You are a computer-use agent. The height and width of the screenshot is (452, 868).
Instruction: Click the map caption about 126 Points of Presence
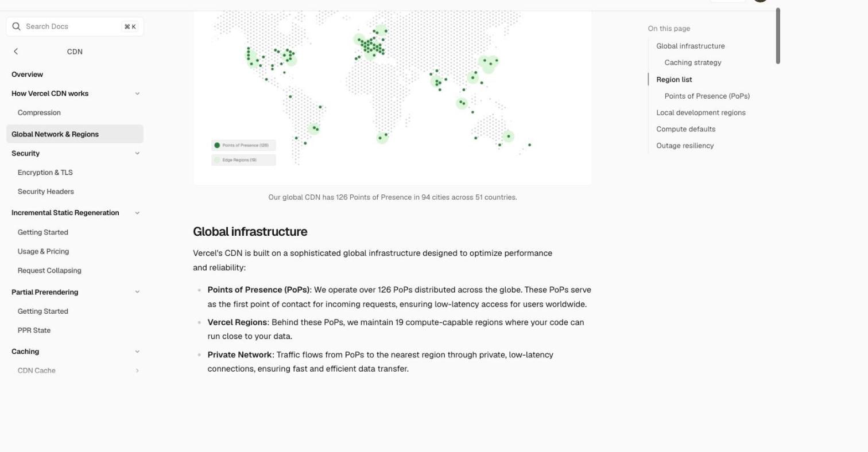point(393,197)
